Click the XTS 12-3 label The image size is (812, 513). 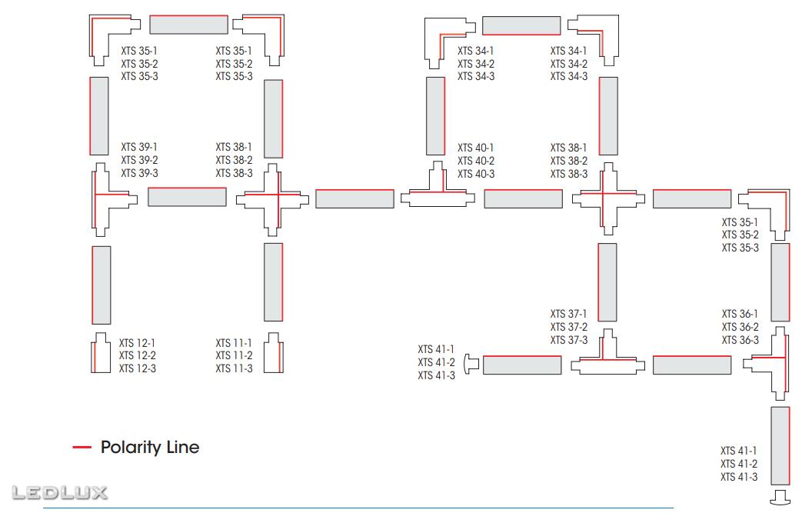pos(138,368)
